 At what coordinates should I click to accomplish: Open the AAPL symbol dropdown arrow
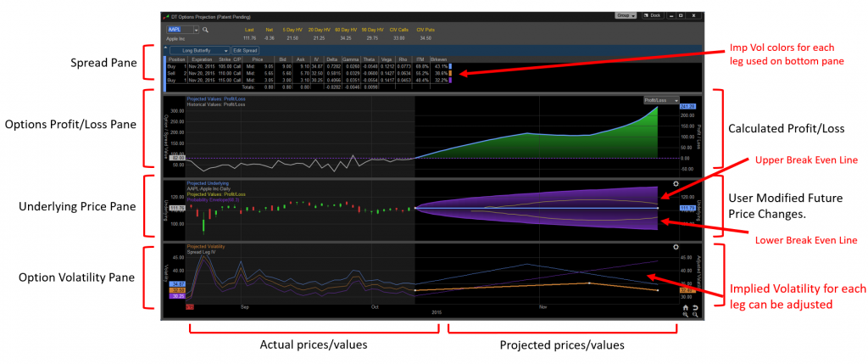[197, 30]
